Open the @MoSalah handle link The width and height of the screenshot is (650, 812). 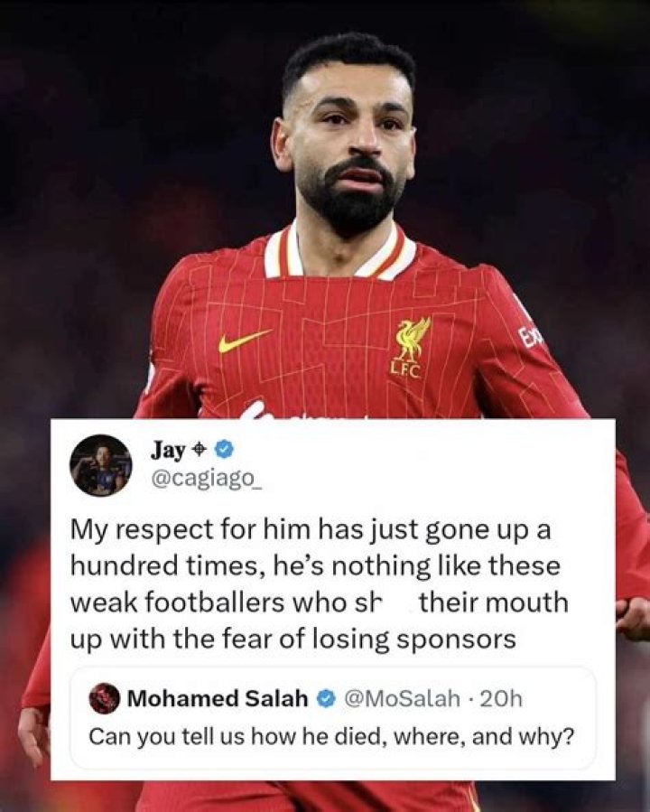[402, 698]
